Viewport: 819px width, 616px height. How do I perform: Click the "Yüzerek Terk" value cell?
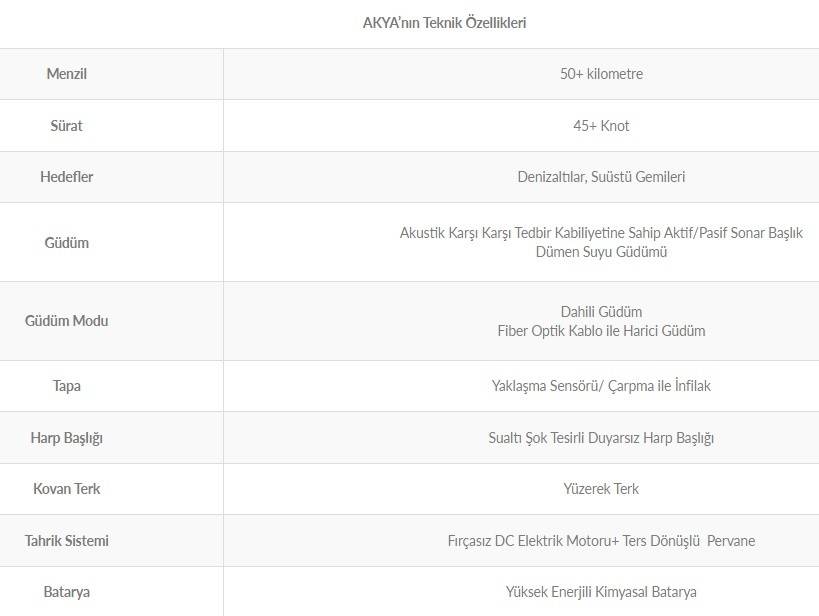[601, 489]
